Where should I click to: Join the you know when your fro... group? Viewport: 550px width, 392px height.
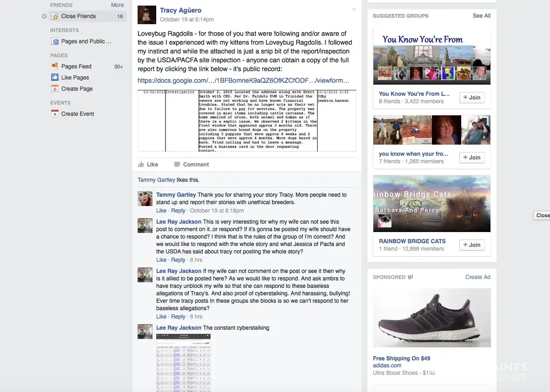[472, 157]
